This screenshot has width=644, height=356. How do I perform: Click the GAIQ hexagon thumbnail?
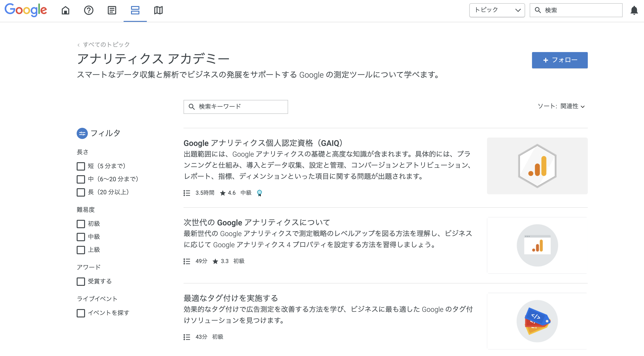537,166
